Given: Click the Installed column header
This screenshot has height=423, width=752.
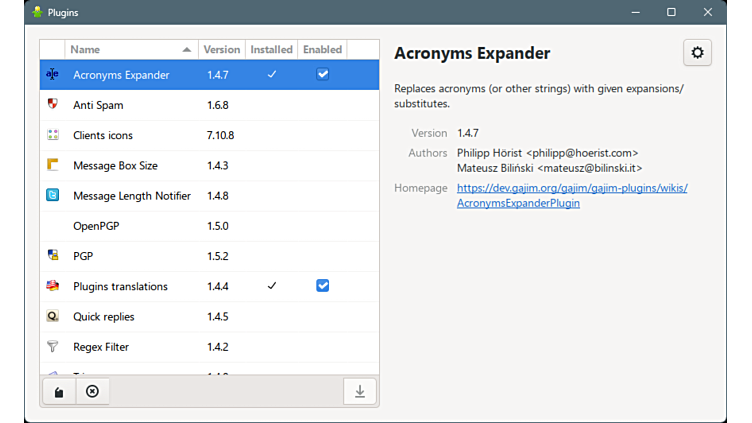Looking at the screenshot, I should coord(271,49).
